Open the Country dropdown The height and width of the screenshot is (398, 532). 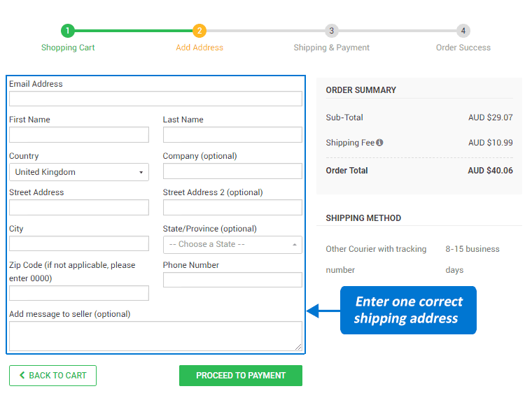tap(79, 172)
